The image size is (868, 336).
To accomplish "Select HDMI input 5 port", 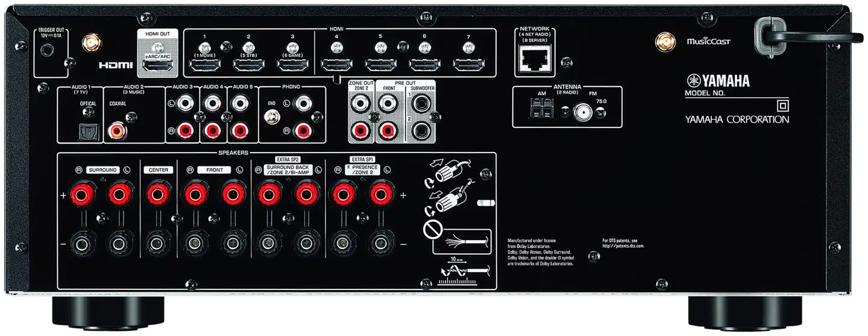I will click(380, 65).
